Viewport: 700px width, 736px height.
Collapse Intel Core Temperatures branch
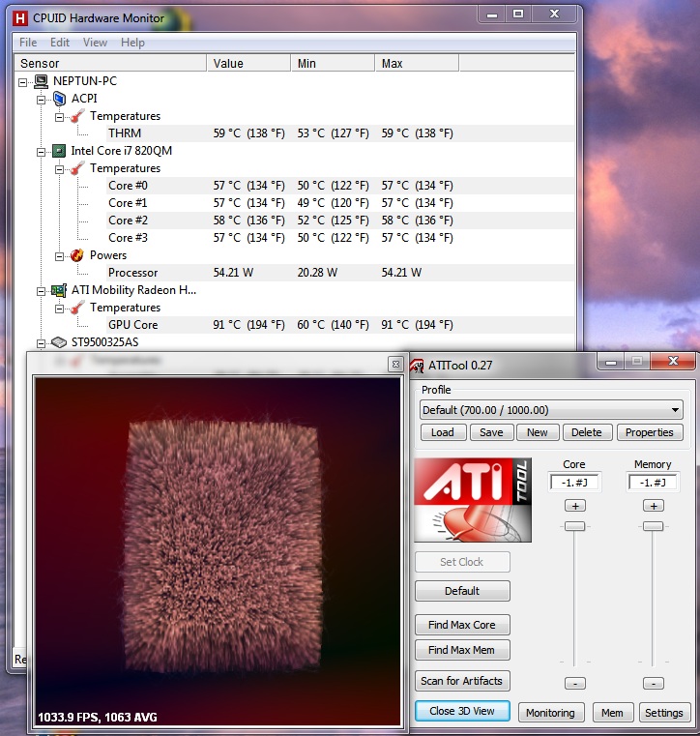pyautogui.click(x=59, y=169)
